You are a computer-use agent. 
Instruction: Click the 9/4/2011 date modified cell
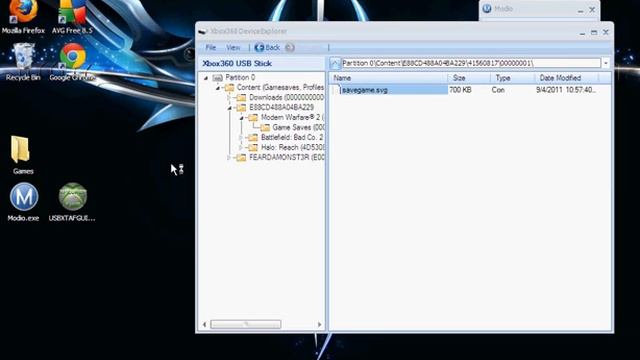click(x=566, y=90)
